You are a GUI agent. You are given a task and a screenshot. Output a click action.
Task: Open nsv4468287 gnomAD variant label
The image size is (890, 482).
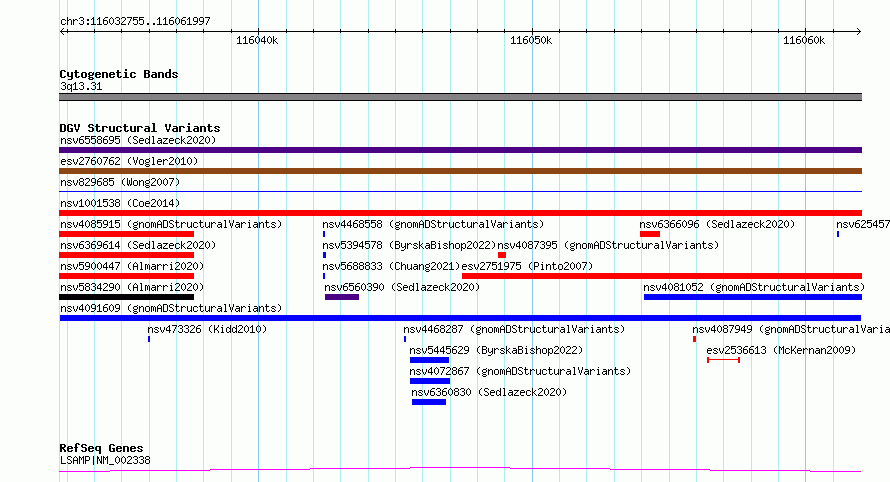514,329
